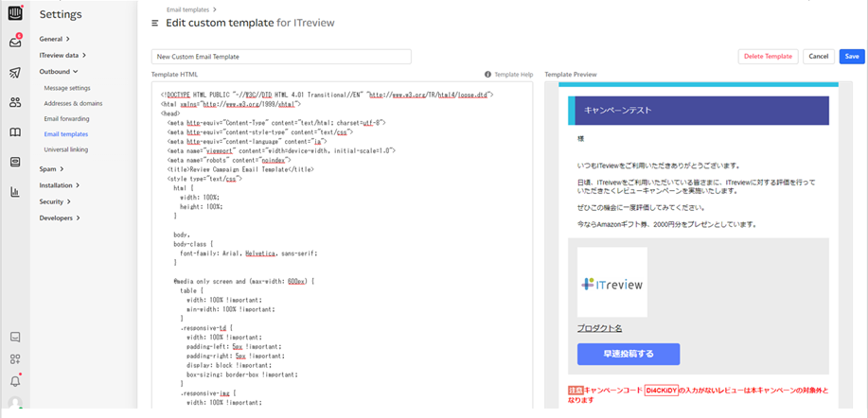Open Outbound paper plane icon
Viewport: 868px width, 418px height.
coord(14,73)
